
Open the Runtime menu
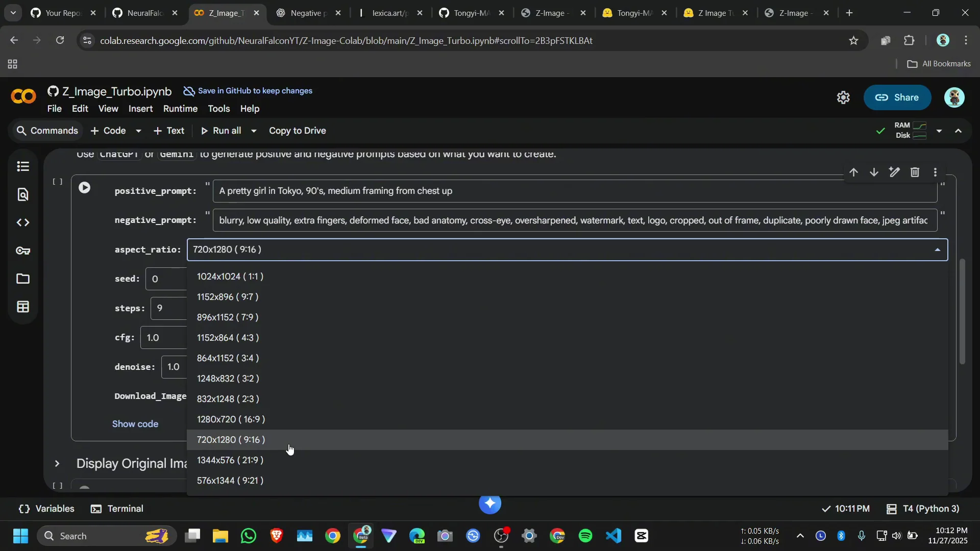[x=180, y=109]
